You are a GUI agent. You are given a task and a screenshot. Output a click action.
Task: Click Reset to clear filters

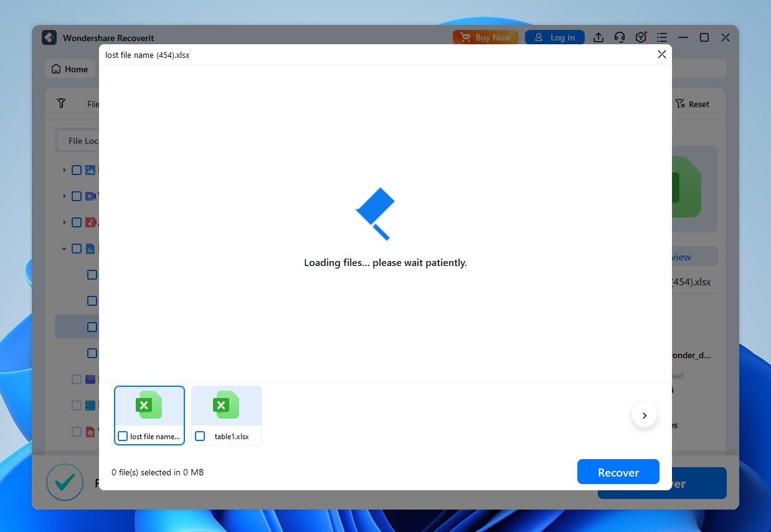click(693, 104)
